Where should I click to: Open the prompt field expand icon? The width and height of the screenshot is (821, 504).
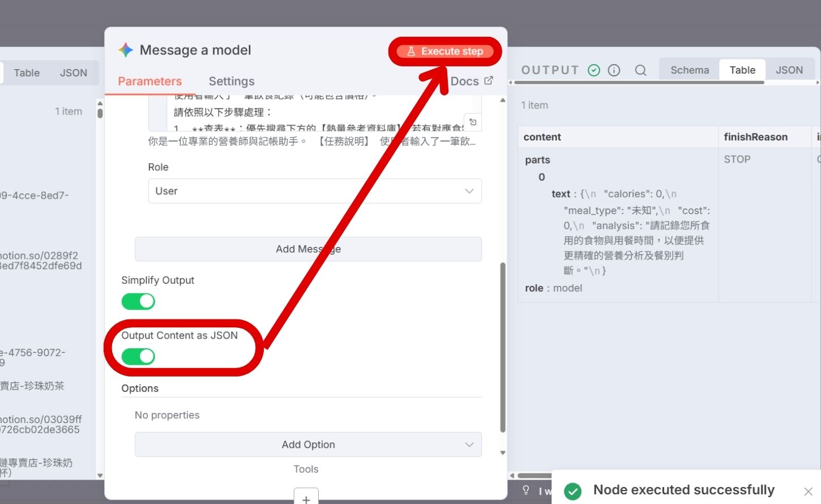click(x=473, y=122)
